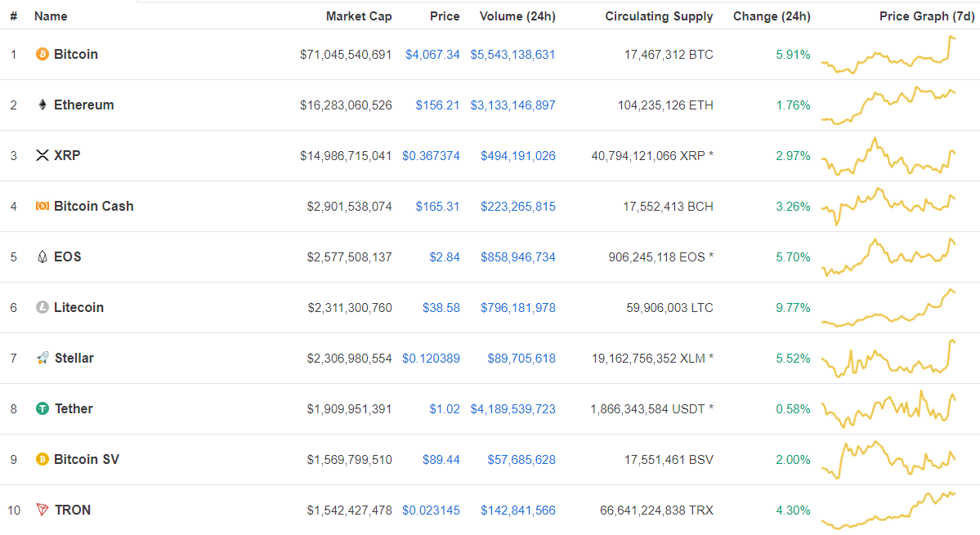This screenshot has width=980, height=535.
Task: Click Bitcoin volume $5,543,138,631
Action: [x=512, y=55]
